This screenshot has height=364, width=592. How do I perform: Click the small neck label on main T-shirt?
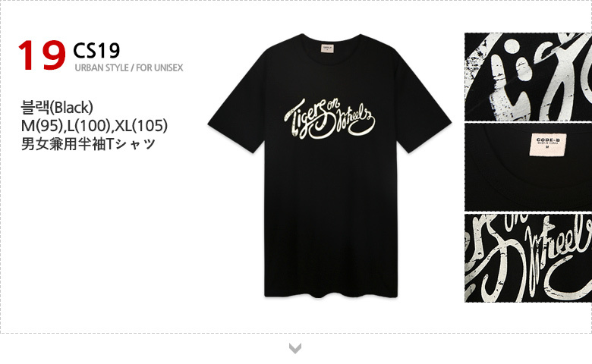327,49
